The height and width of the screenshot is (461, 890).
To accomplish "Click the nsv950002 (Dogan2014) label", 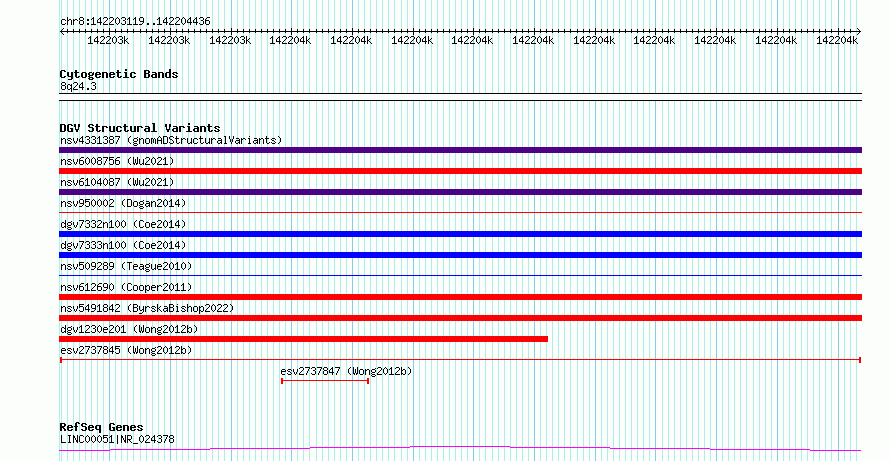I will [x=123, y=203].
